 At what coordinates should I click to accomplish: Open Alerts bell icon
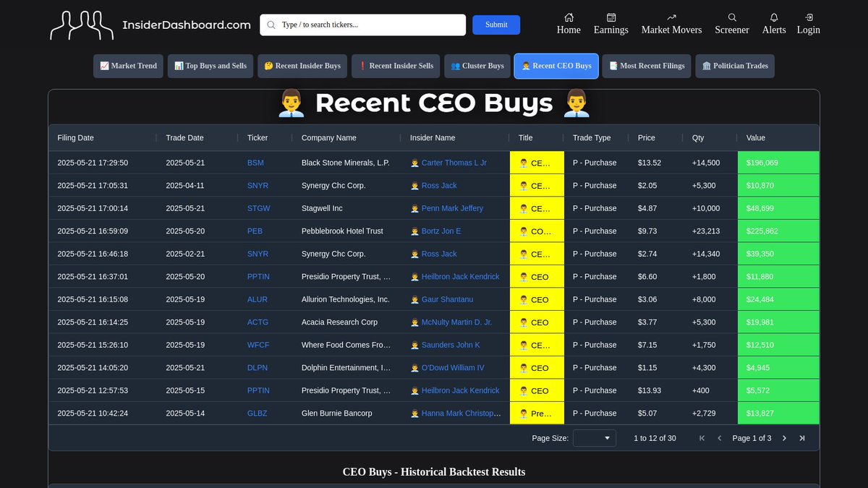pos(774,17)
